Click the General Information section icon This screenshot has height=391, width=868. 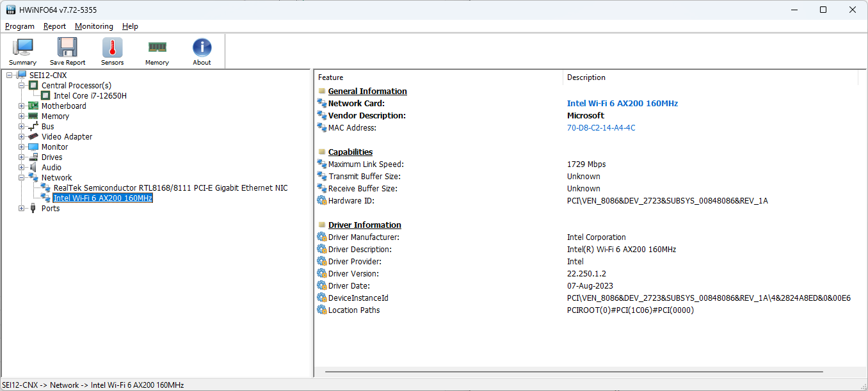pyautogui.click(x=322, y=92)
